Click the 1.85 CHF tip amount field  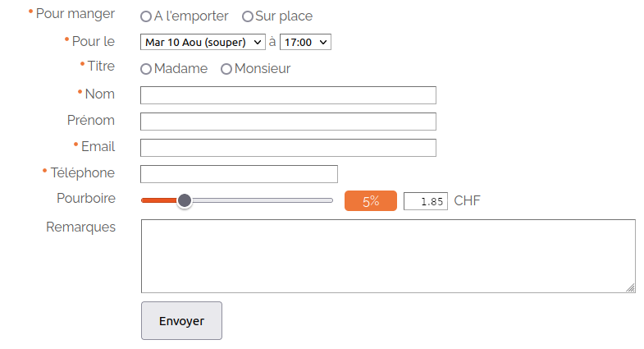426,201
